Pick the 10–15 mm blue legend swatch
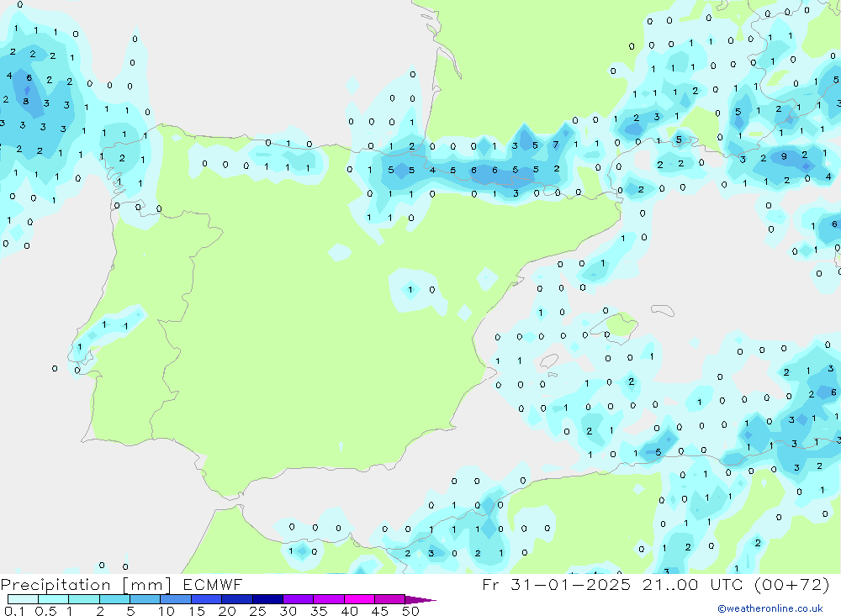Image resolution: width=841 pixels, height=616 pixels. coord(176,599)
